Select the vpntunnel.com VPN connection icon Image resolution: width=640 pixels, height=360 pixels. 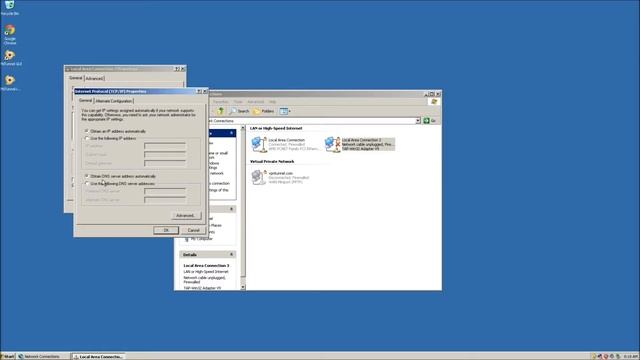280,177
